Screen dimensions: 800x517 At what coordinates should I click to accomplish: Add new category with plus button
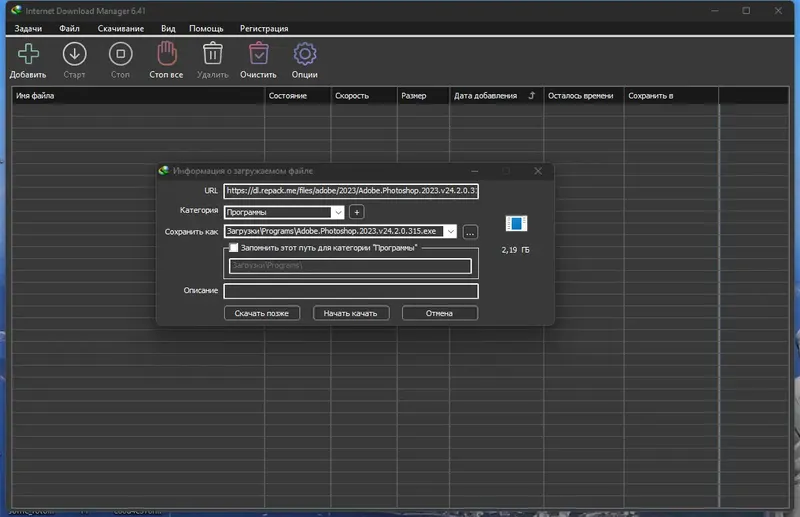(x=357, y=212)
